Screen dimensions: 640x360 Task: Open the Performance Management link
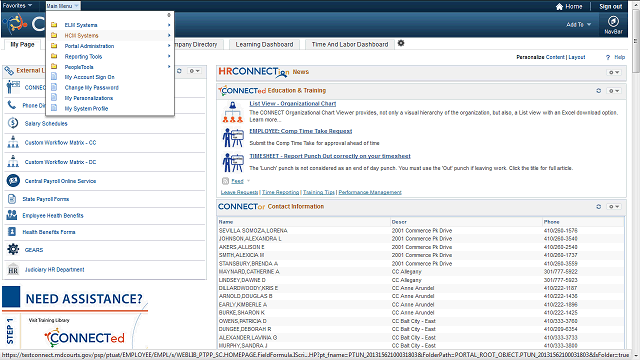coord(370,192)
